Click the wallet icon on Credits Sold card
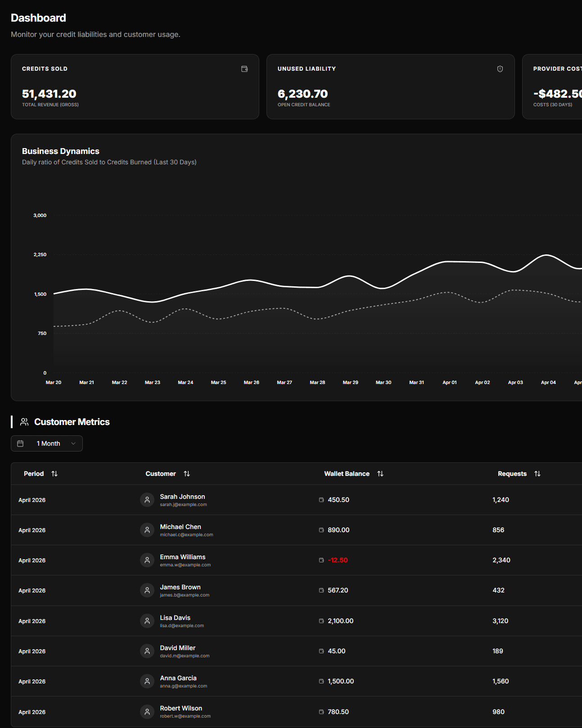This screenshot has width=582, height=728. [x=244, y=69]
